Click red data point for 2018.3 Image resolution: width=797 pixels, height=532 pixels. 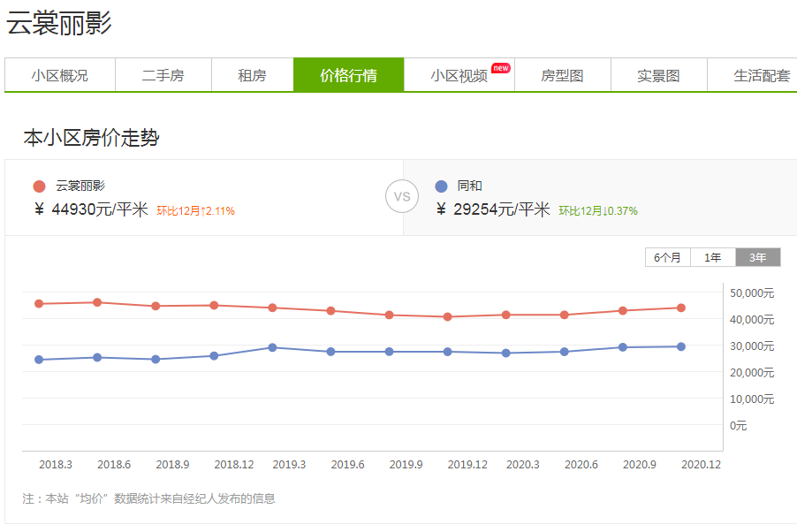[x=39, y=304]
